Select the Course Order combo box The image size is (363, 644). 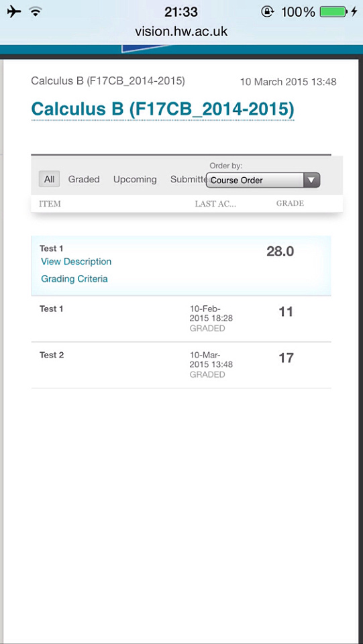click(x=263, y=180)
